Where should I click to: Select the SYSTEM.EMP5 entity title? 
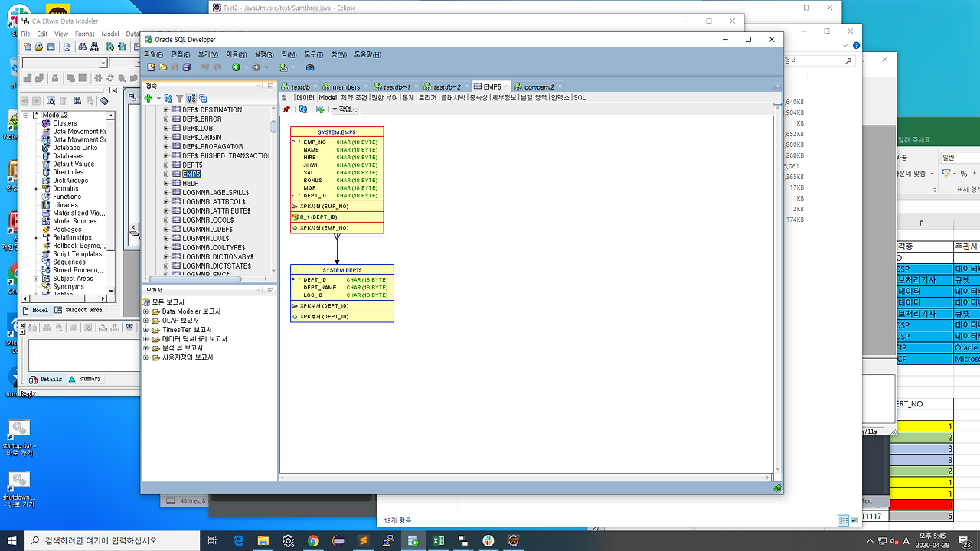337,132
